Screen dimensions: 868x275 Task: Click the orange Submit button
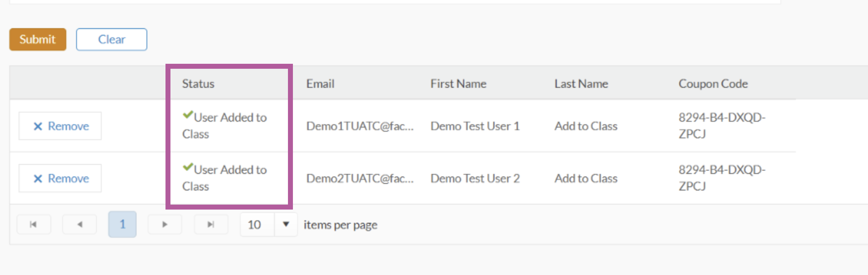click(38, 39)
